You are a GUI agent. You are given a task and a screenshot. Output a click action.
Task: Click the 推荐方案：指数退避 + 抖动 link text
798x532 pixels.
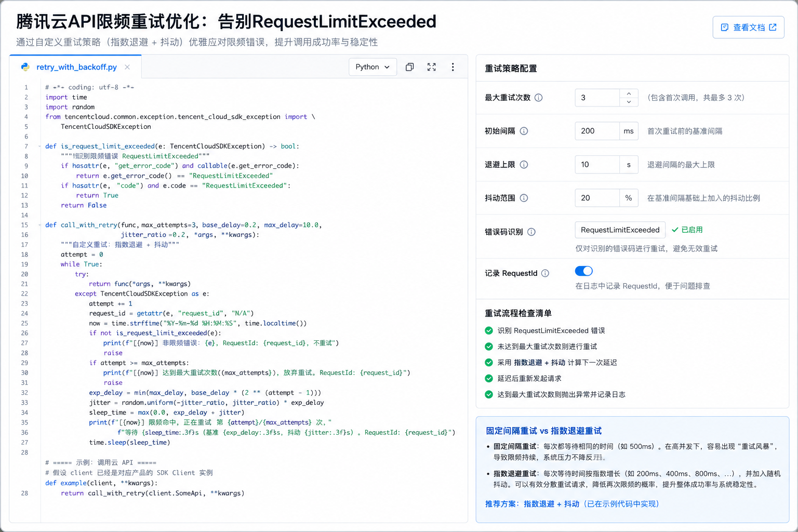[x=572, y=504]
